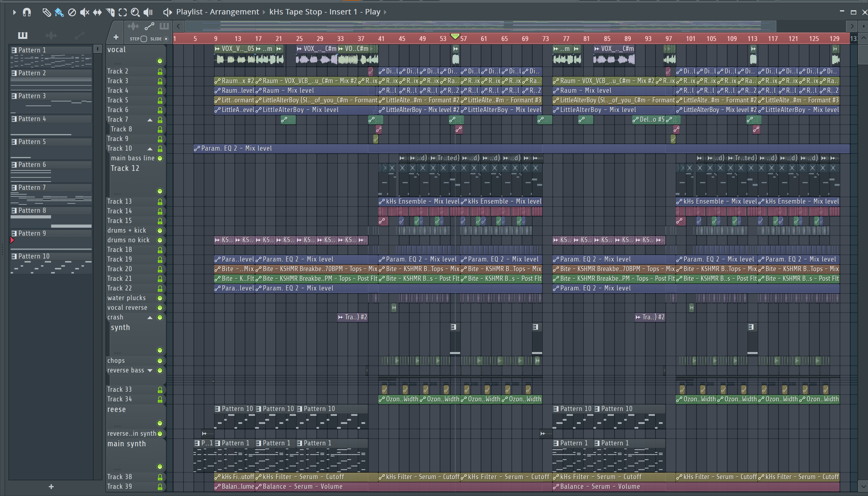Mute the drums no kick track
The width and height of the screenshot is (868, 496).
(159, 240)
